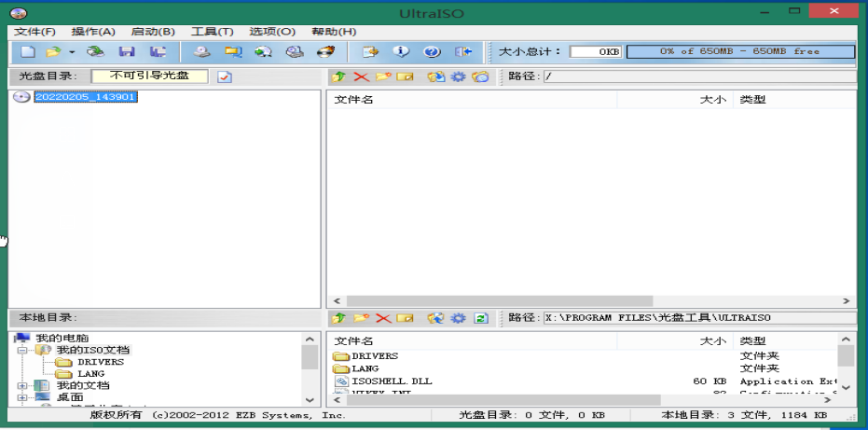This screenshot has width=868, height=430.
Task: Click the mount to virtual drive icon
Action: (x=295, y=52)
